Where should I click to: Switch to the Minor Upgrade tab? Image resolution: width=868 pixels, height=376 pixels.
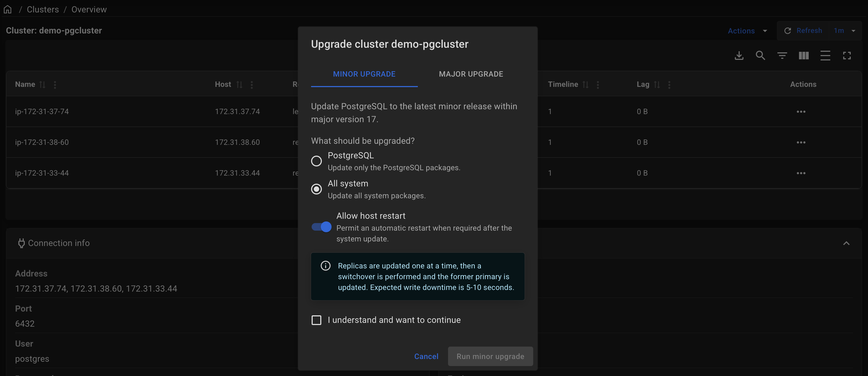pyautogui.click(x=364, y=74)
